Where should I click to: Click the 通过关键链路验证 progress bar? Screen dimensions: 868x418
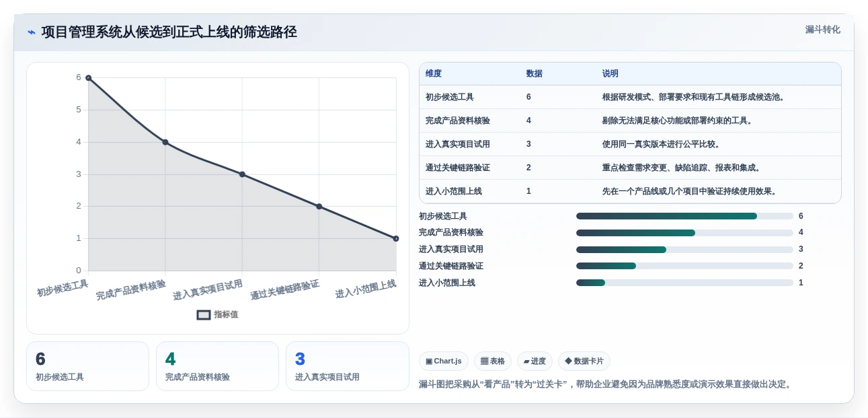(x=684, y=266)
